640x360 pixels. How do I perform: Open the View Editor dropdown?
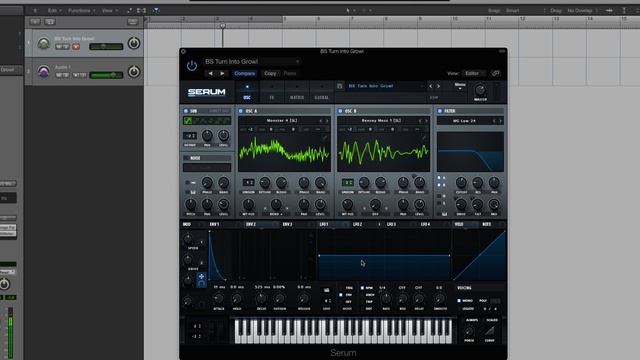pyautogui.click(x=475, y=73)
